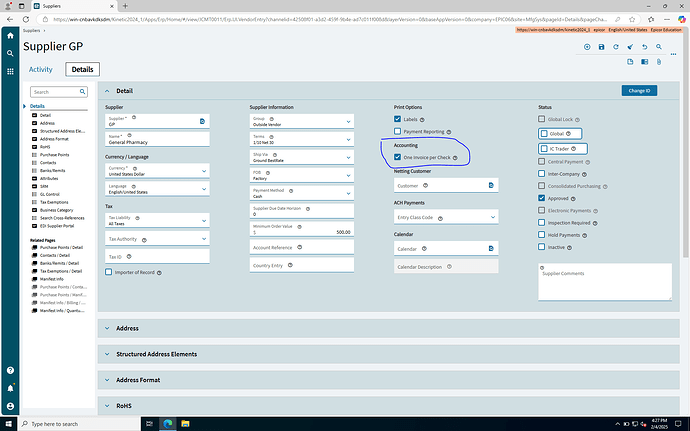Open the Language dropdown
The image size is (690, 431).
204,189
